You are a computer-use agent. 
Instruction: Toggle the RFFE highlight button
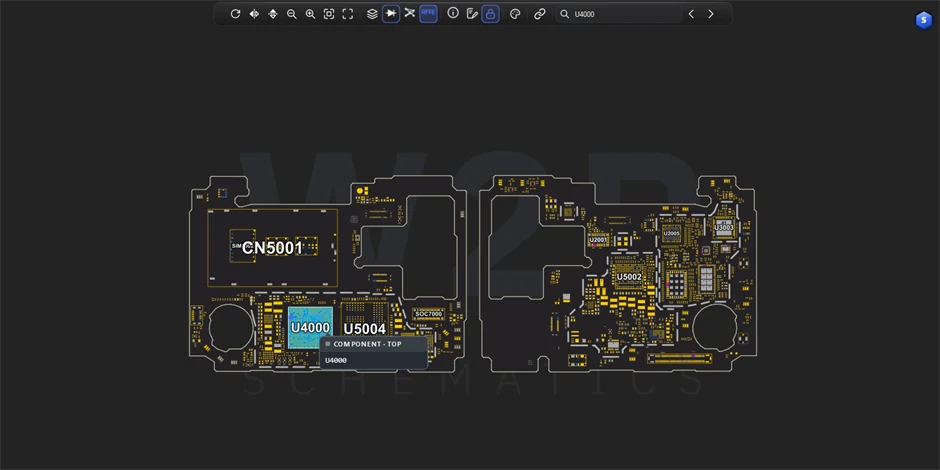click(428, 13)
